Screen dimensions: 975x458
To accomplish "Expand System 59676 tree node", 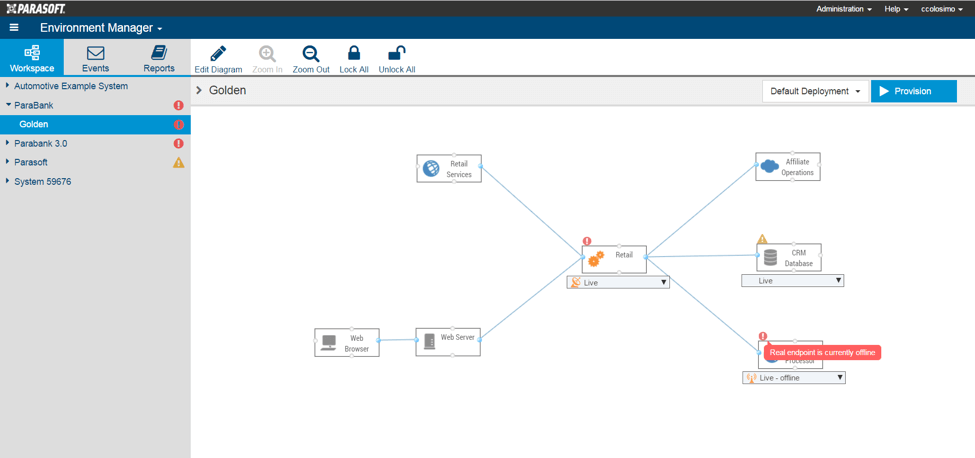I will click(7, 181).
